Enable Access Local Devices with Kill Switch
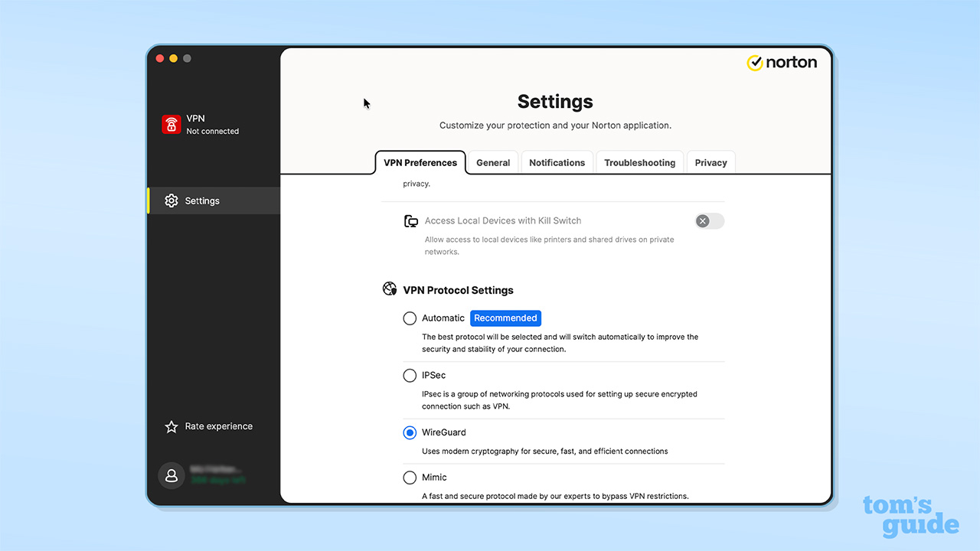 click(x=709, y=220)
